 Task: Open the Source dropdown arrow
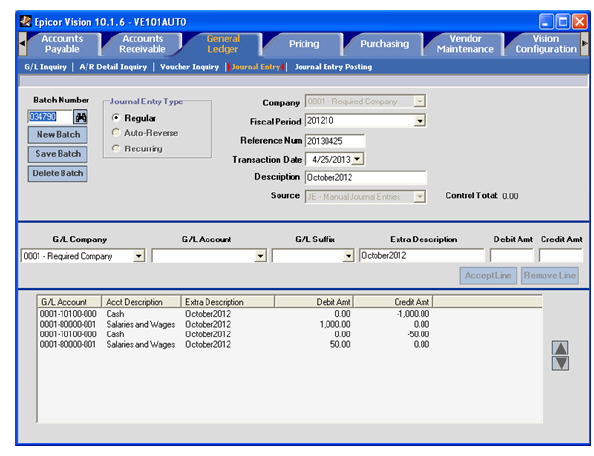click(x=419, y=197)
